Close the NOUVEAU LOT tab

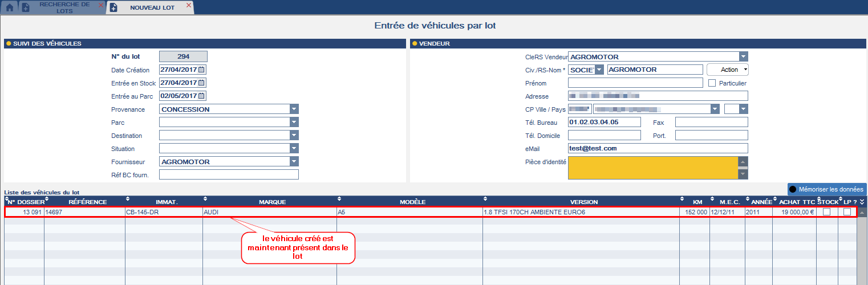pyautogui.click(x=189, y=5)
